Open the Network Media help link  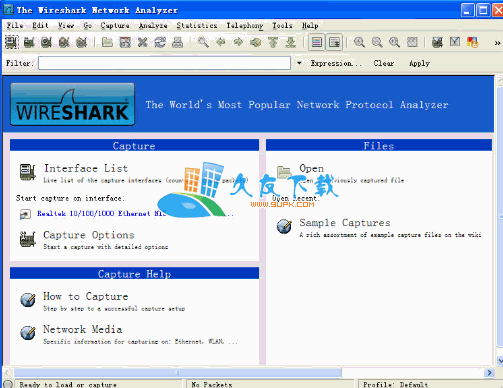click(x=82, y=329)
